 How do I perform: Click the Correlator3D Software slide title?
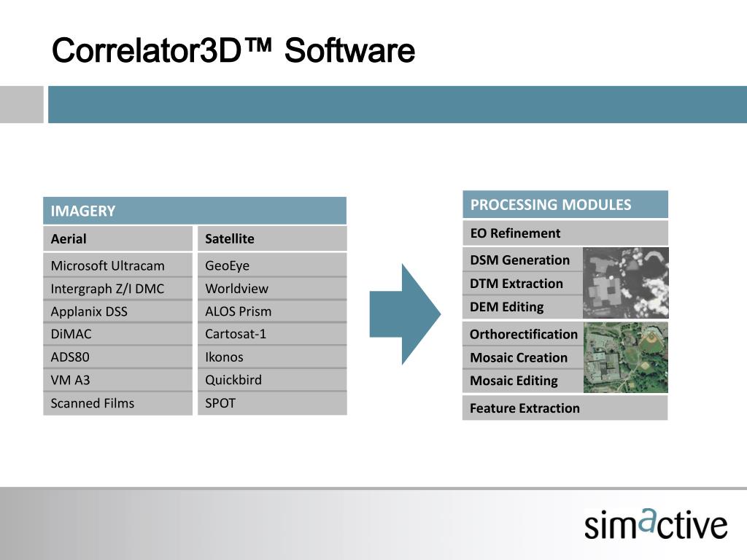click(x=233, y=50)
